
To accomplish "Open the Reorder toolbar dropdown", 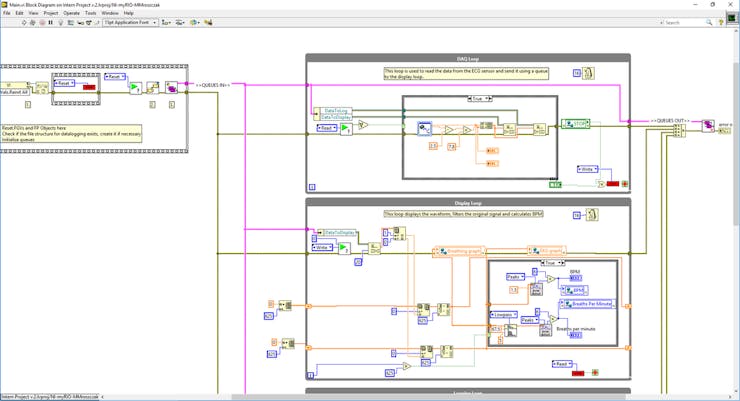I will pos(194,22).
